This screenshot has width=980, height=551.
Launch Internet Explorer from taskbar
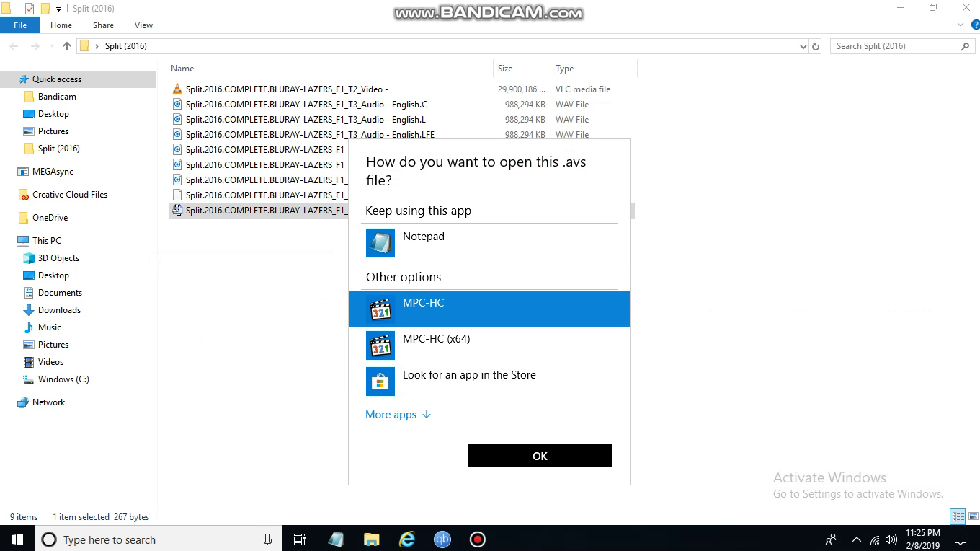point(407,539)
